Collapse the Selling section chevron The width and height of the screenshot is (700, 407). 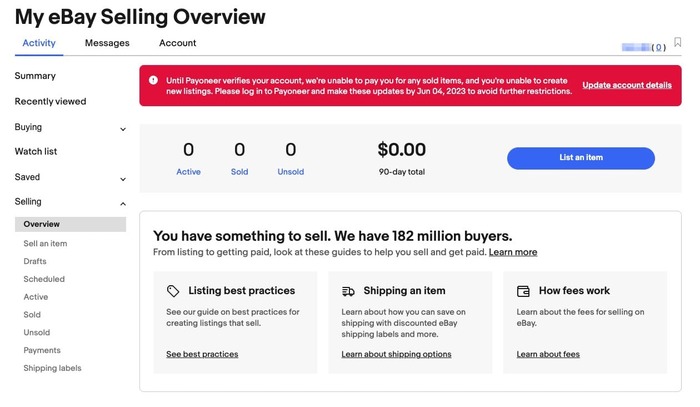coord(123,204)
